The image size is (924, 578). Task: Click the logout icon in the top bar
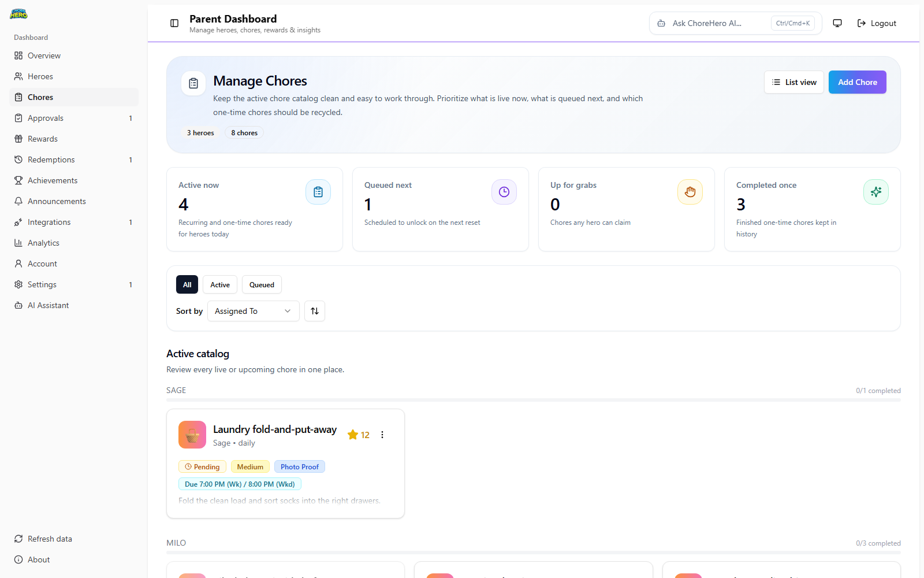click(860, 23)
